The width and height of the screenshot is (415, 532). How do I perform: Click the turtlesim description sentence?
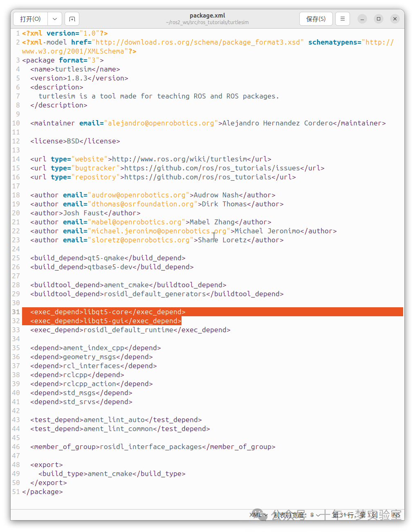click(x=159, y=96)
